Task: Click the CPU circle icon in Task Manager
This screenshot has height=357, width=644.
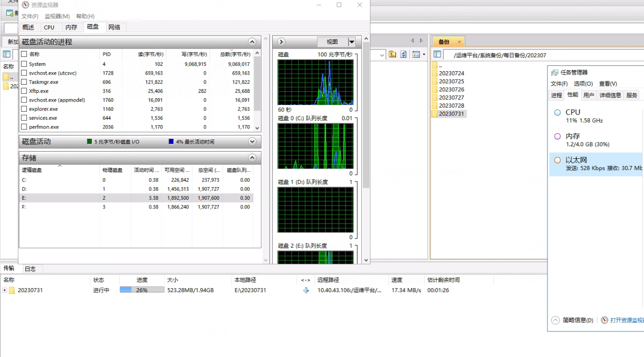Action: (557, 113)
